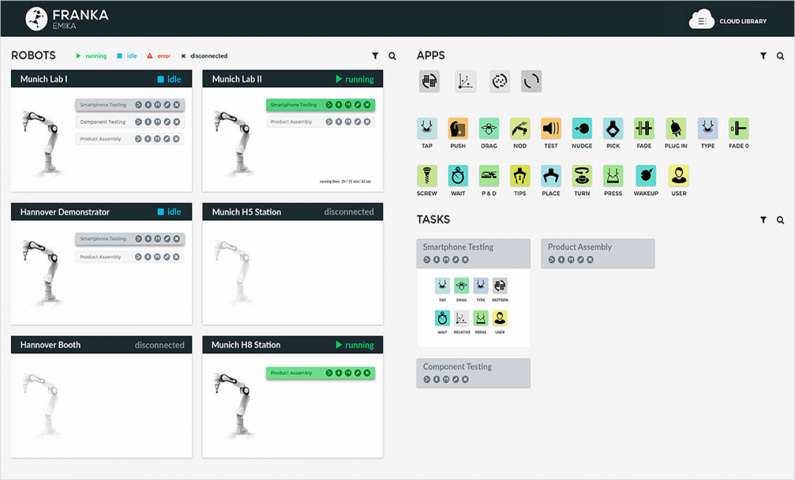Select Smartphone Testing task on Munich Lab II
The image size is (795, 480).
click(320, 105)
